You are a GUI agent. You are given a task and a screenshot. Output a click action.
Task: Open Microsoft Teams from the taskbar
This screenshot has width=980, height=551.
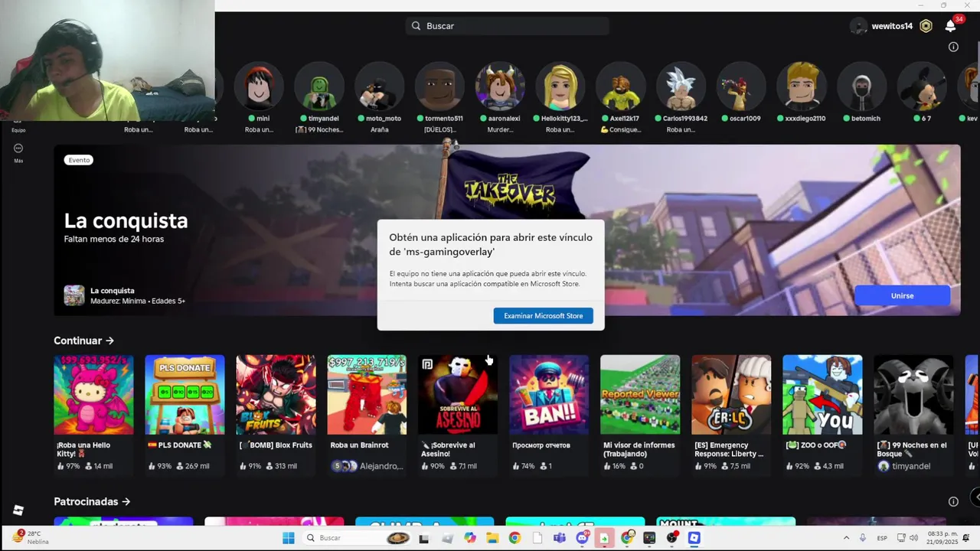(560, 538)
